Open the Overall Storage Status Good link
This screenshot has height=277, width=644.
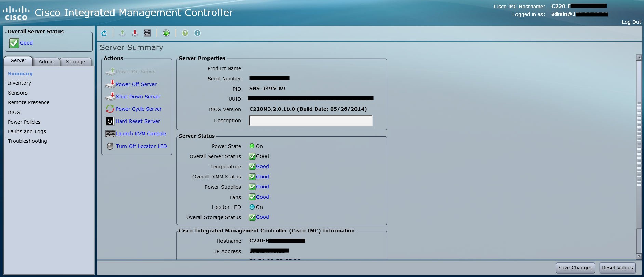pyautogui.click(x=263, y=217)
